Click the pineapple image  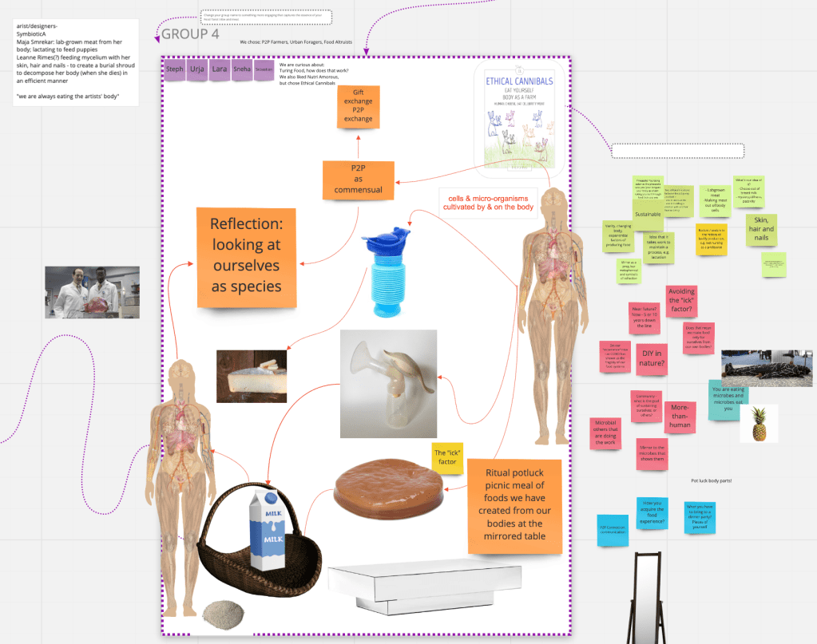point(758,423)
